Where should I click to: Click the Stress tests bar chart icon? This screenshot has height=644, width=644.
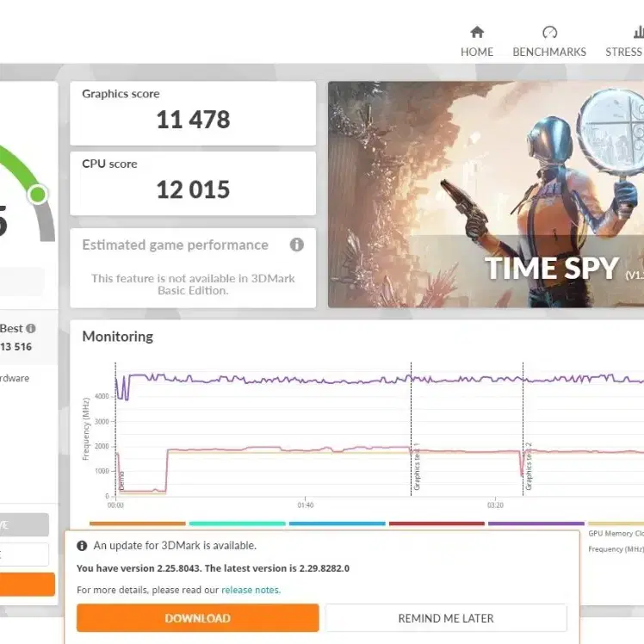coord(639,32)
